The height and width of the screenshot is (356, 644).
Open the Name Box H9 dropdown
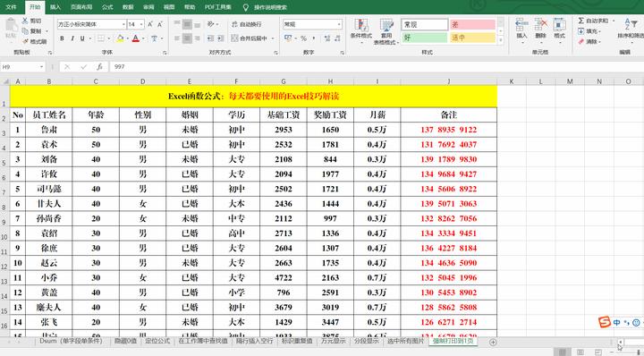[42, 67]
